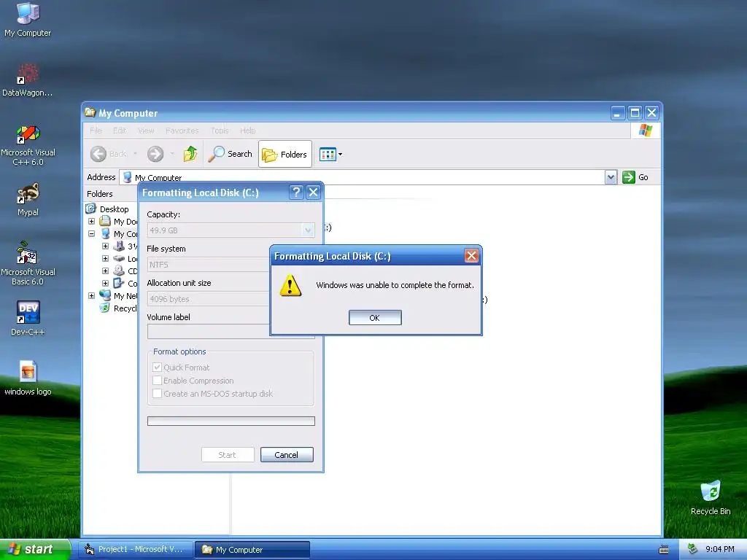Screen dimensions: 747x560
Task: Toggle Enable Compression checkbox
Action: coord(157,381)
